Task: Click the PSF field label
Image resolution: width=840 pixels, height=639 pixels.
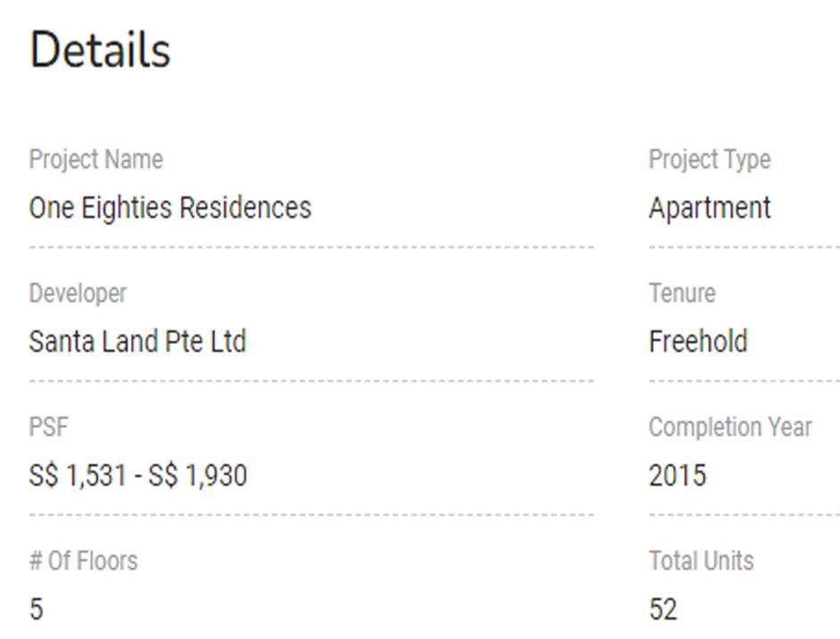Action: (x=48, y=427)
